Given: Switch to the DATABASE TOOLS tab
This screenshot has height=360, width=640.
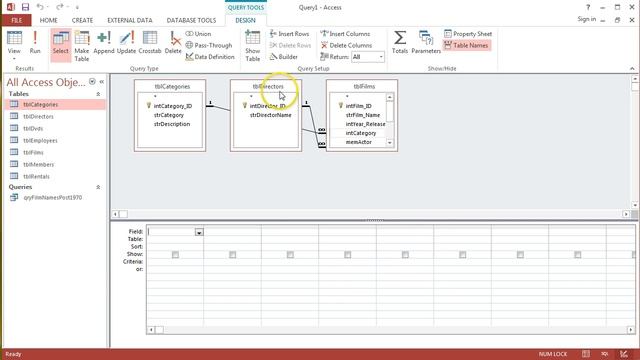Looking at the screenshot, I should coord(191,20).
